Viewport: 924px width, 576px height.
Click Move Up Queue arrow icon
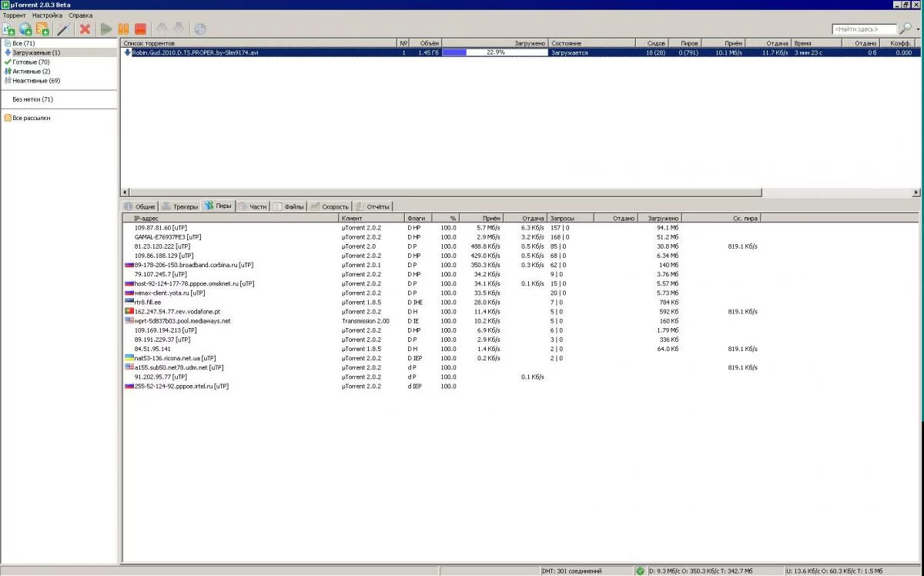coord(162,29)
